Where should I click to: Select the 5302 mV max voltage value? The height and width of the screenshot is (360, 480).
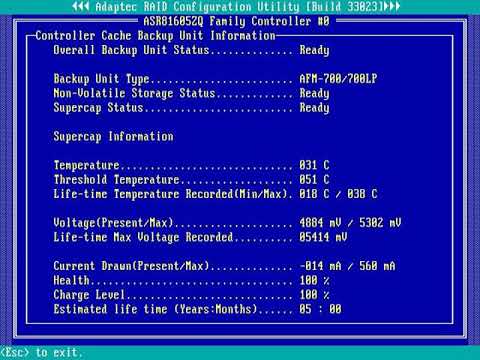380,223
